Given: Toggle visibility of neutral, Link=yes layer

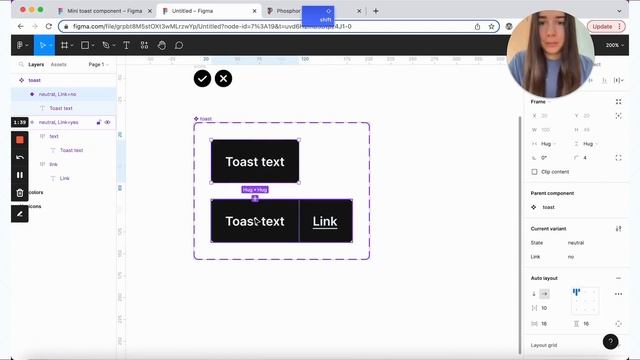Looking at the screenshot, I should 107,122.
